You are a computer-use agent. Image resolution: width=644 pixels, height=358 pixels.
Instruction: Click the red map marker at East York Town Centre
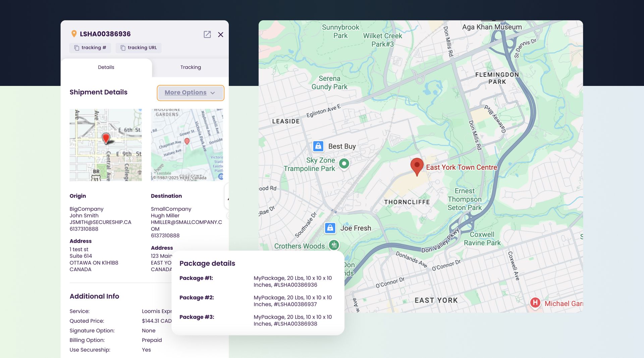pos(417,166)
